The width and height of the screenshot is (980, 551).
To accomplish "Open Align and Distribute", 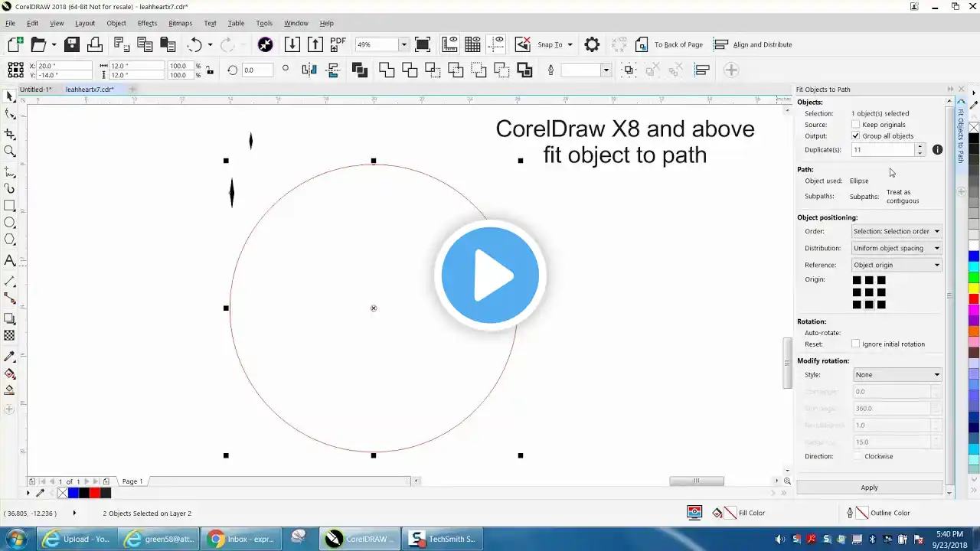I will (753, 44).
